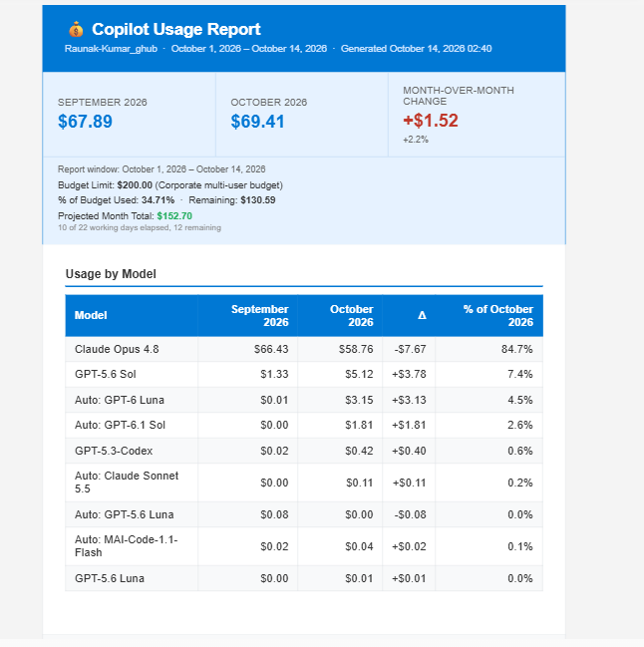Select the Auto: GPT-6 Luna row name
Image resolution: width=644 pixels, height=647 pixels.
coord(120,400)
